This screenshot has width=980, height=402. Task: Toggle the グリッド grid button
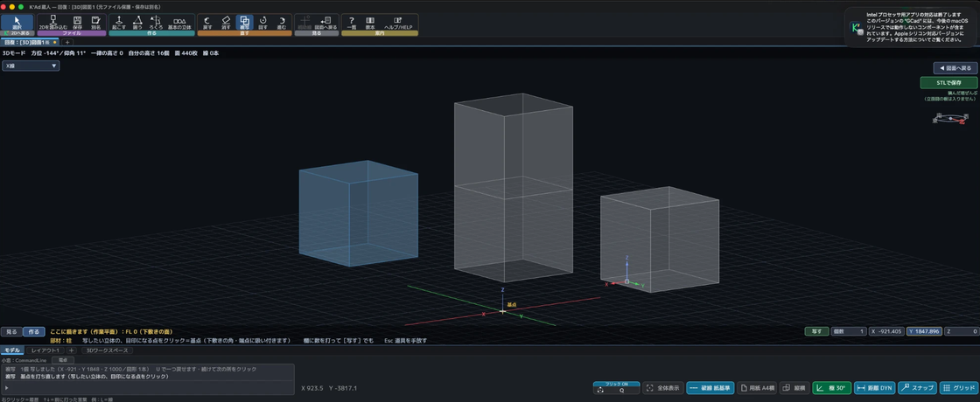(x=957, y=388)
